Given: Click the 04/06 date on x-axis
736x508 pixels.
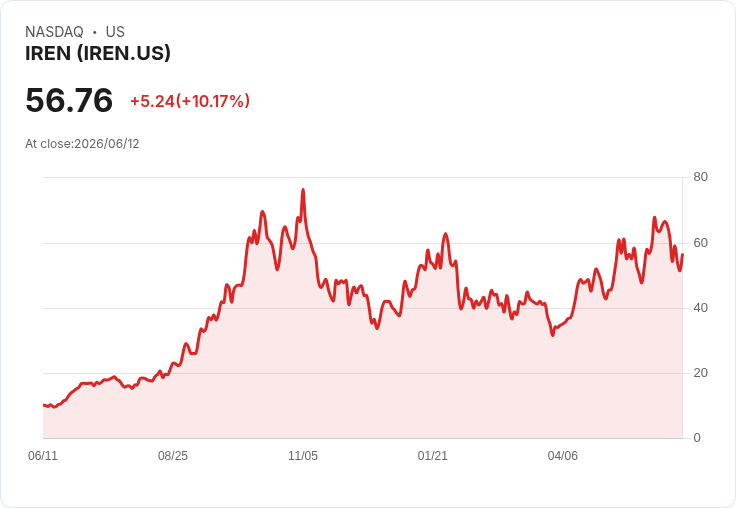Looking at the screenshot, I should point(562,456).
